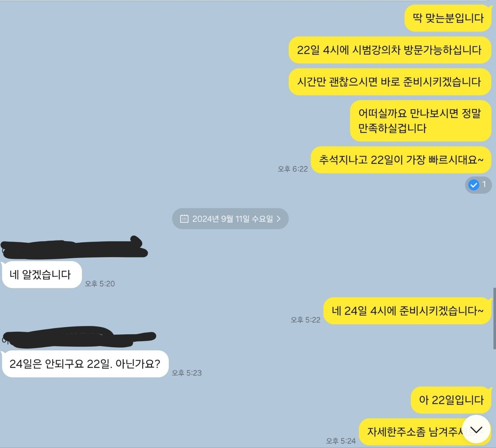Click the bubble 시간만 괜찮으시면 바로 준비시키겠습니다
The height and width of the screenshot is (448, 496).
[390, 82]
